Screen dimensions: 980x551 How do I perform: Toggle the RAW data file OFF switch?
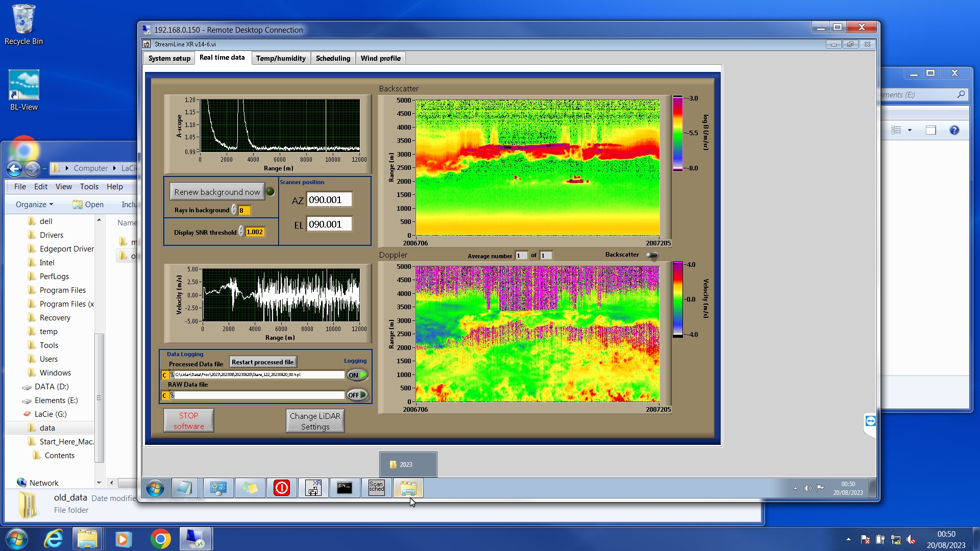(x=357, y=395)
